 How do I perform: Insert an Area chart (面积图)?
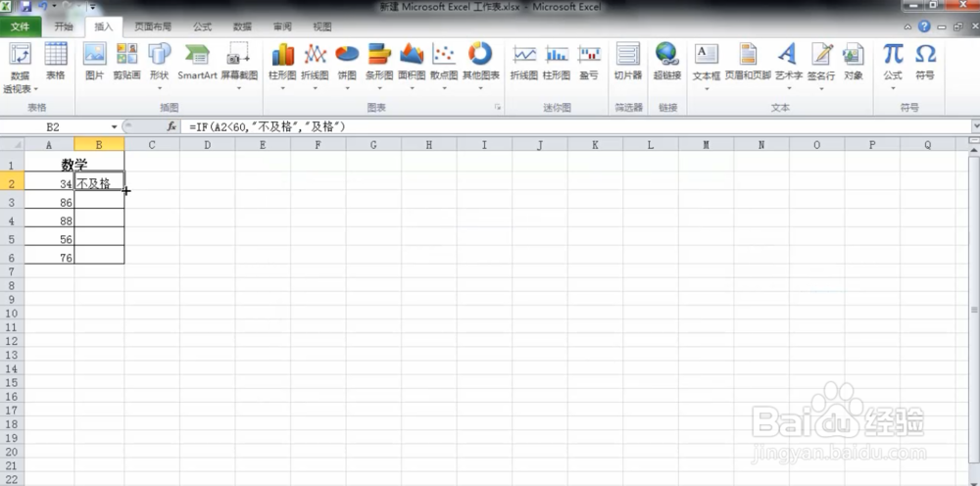[412, 66]
